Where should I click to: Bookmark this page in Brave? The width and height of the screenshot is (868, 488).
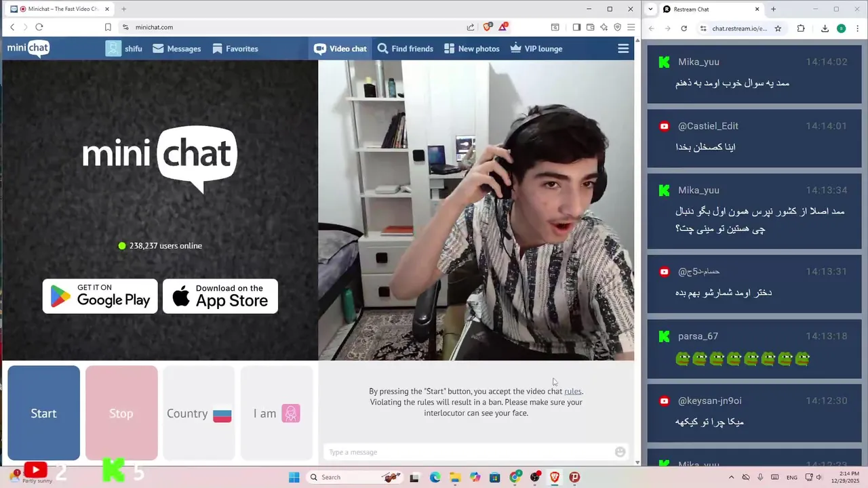[108, 27]
